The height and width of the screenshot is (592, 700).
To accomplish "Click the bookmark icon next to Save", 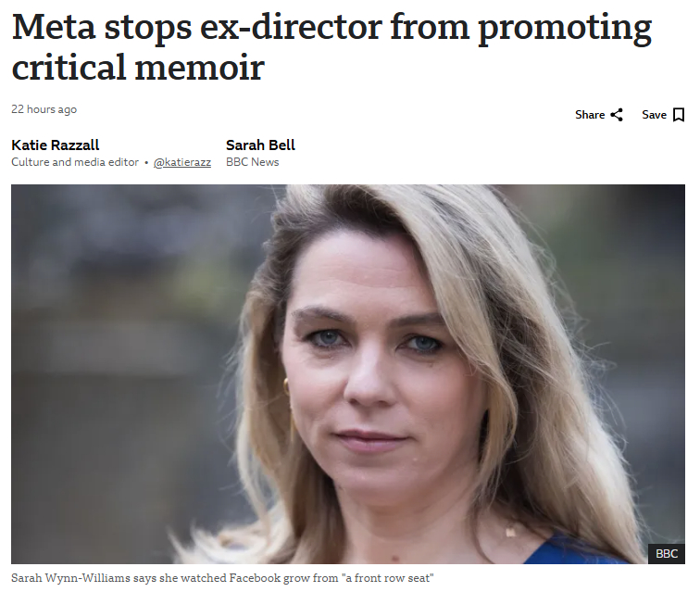I will [x=678, y=115].
